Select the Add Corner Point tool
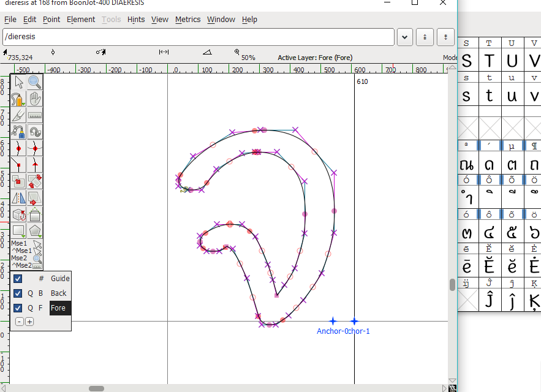Screen dimensions: 541x392 (18, 165)
